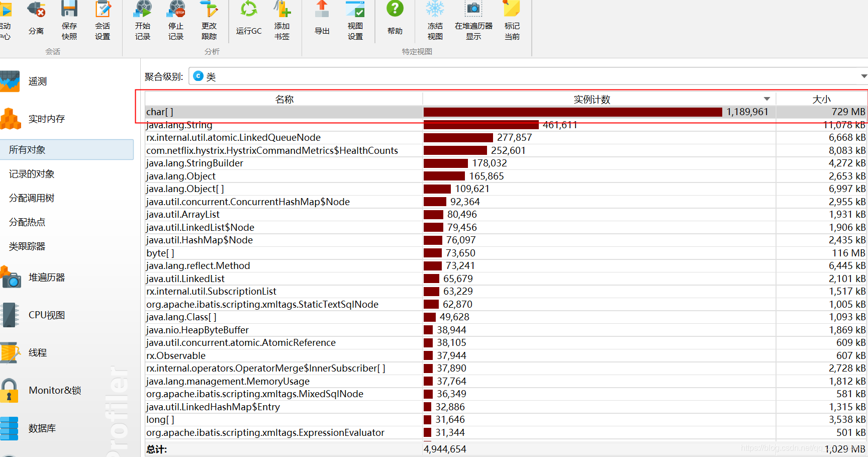Select java.util.LinkedHashMap$Entry row
This screenshot has width=868, height=457.
(x=507, y=407)
